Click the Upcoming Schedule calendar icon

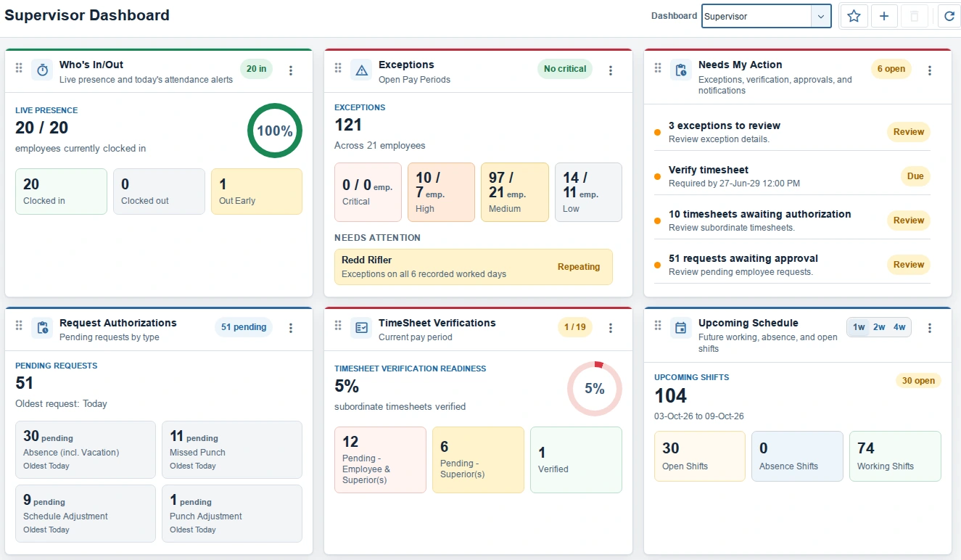(x=681, y=328)
